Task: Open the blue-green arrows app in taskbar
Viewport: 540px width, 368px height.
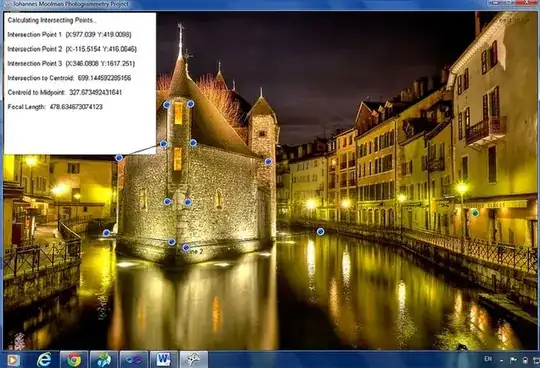Action: click(x=104, y=360)
